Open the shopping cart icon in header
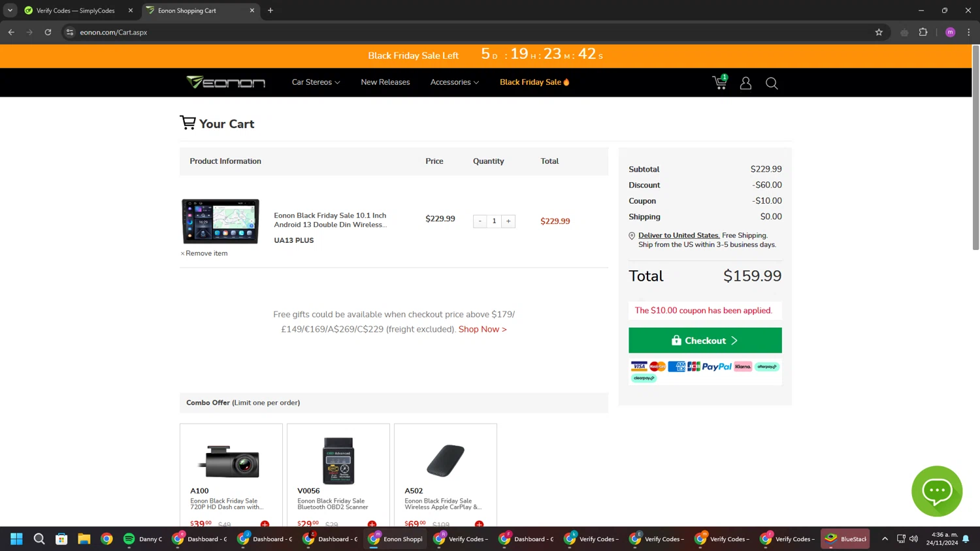This screenshot has width=980, height=551. [x=719, y=82]
